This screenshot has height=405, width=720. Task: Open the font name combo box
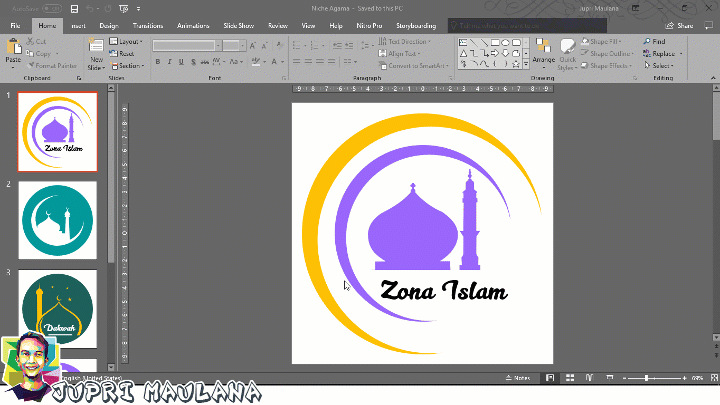(185, 45)
